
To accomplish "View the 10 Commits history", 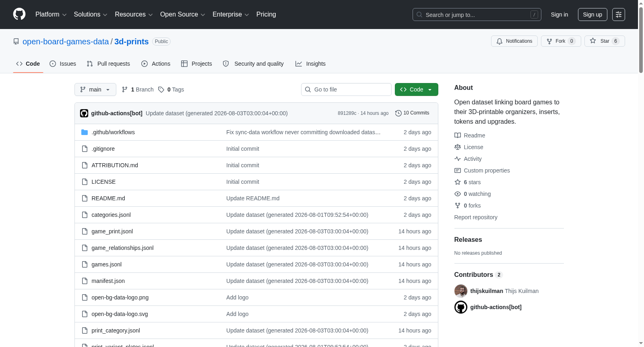I will pos(412,113).
